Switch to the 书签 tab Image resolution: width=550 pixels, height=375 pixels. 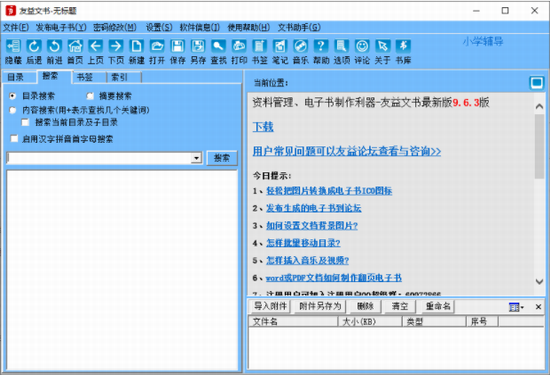tap(85, 77)
